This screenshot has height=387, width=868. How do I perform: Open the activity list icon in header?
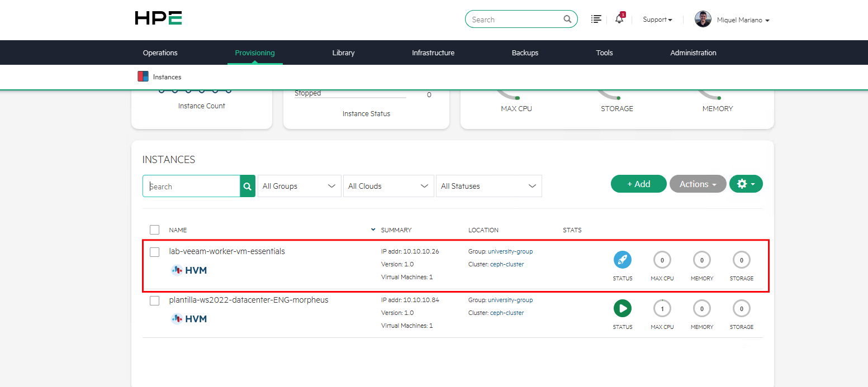[x=596, y=19]
